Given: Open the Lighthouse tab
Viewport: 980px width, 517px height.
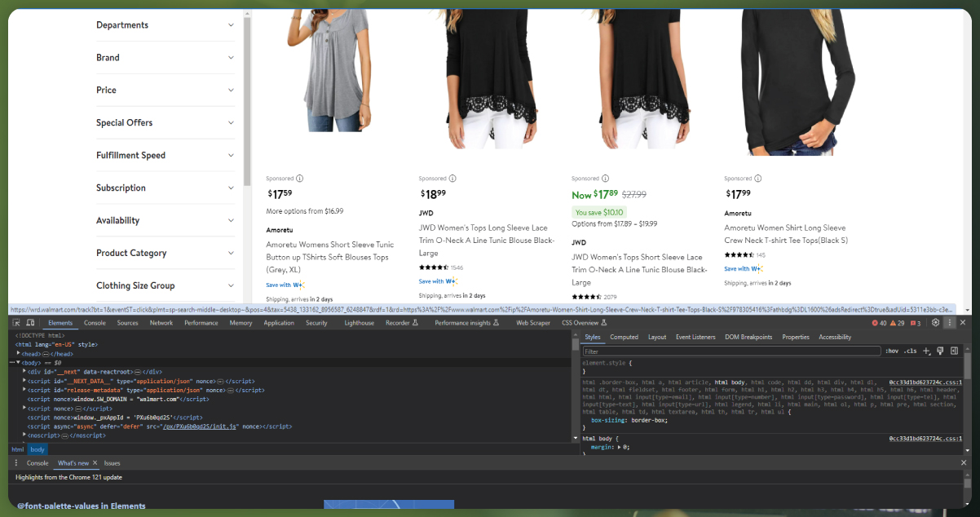Looking at the screenshot, I should tap(359, 323).
